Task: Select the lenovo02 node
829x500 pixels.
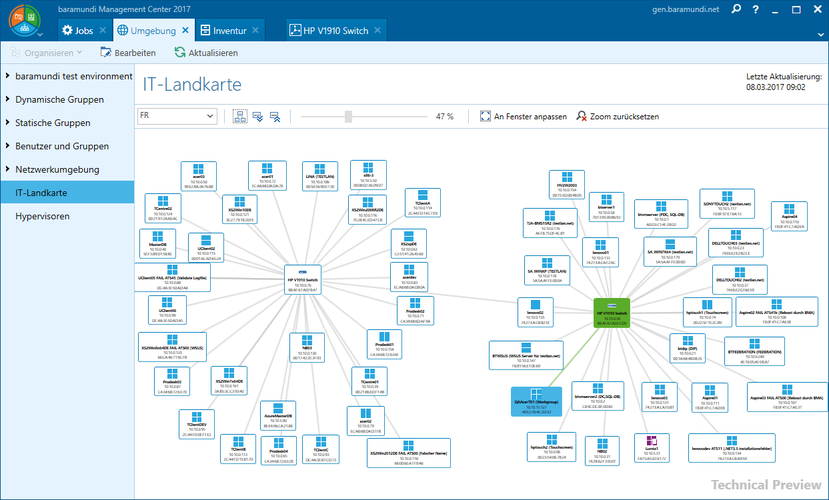Action: 535,312
